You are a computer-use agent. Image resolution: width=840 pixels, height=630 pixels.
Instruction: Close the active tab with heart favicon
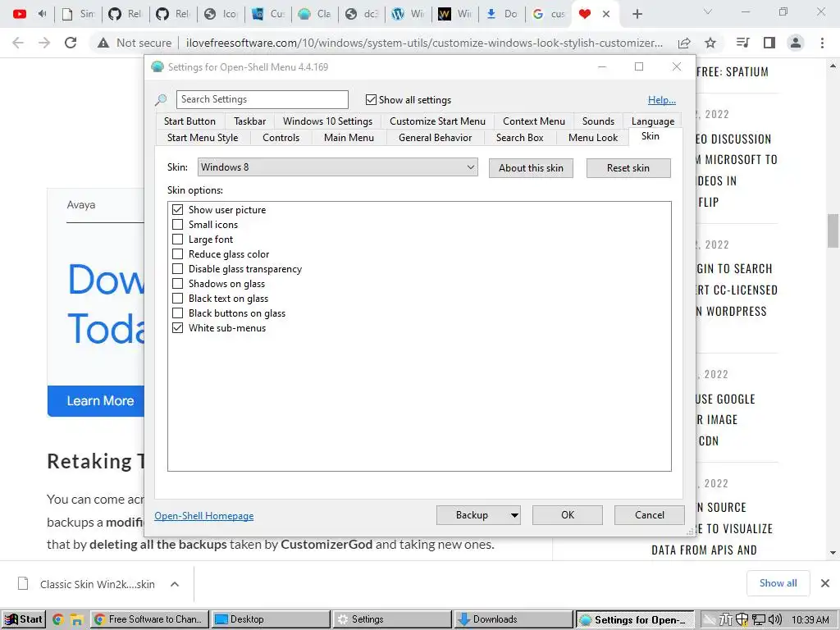coord(606,14)
